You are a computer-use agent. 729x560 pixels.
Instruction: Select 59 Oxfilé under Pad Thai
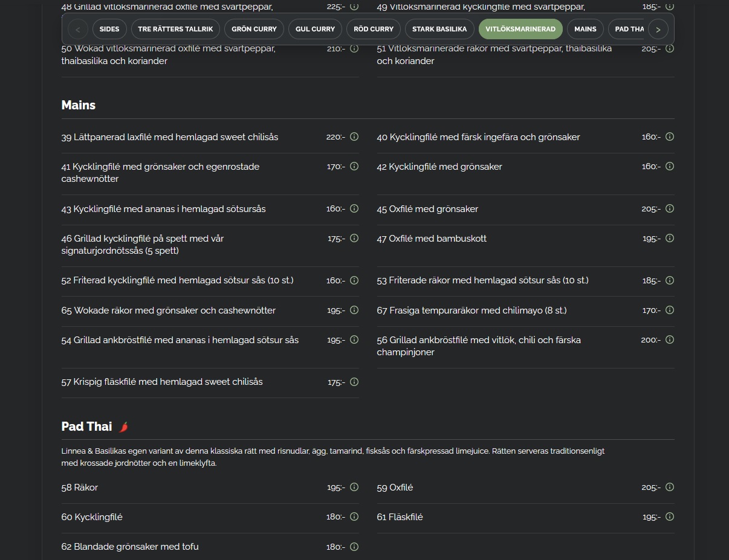395,488
